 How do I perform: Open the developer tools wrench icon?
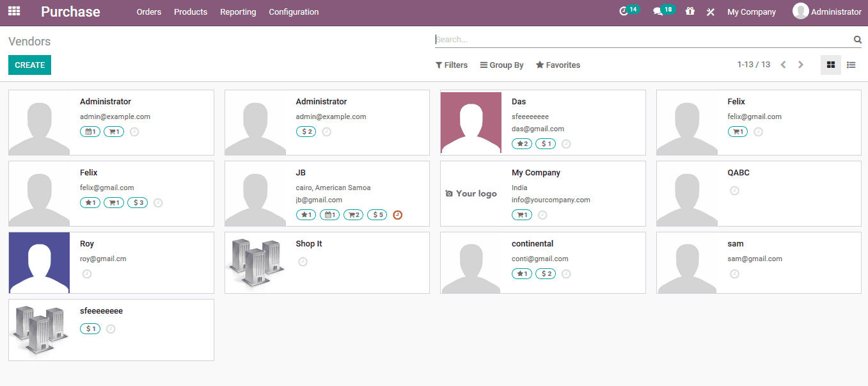coord(710,12)
